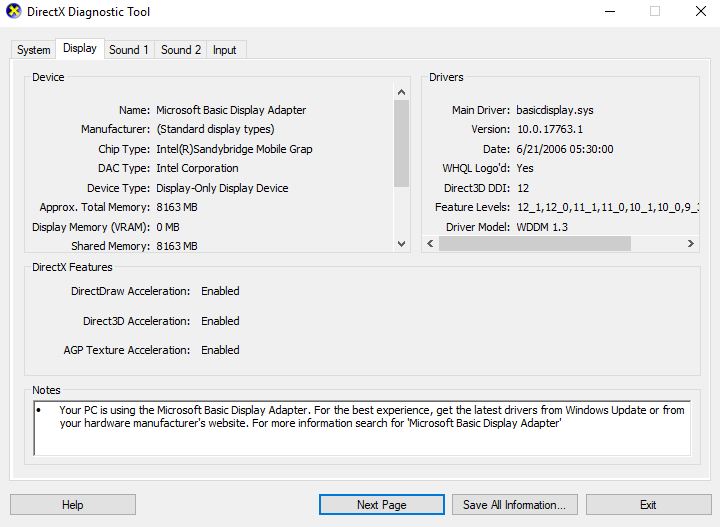Click the DirectX Diagnostic Tool title icon
This screenshot has height=527, width=720.
tap(14, 11)
